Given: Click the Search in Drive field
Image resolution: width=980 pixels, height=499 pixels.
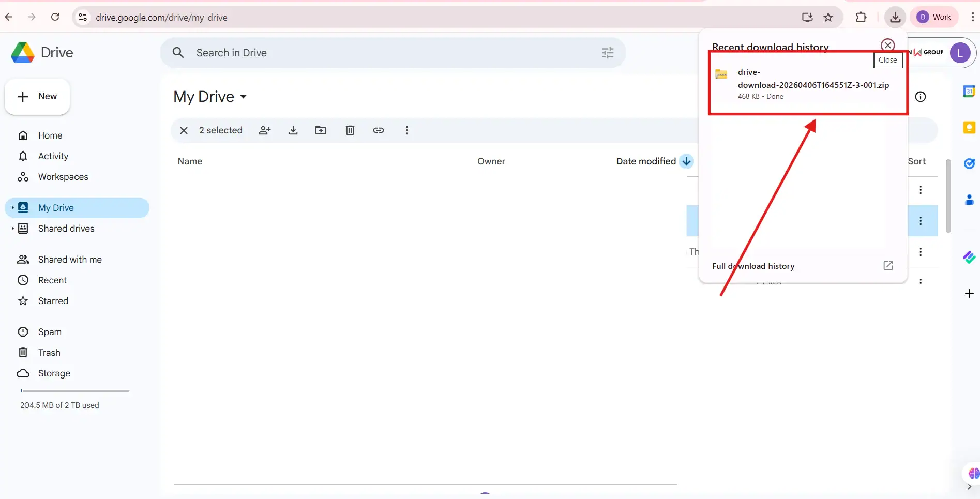Looking at the screenshot, I should 362,52.
